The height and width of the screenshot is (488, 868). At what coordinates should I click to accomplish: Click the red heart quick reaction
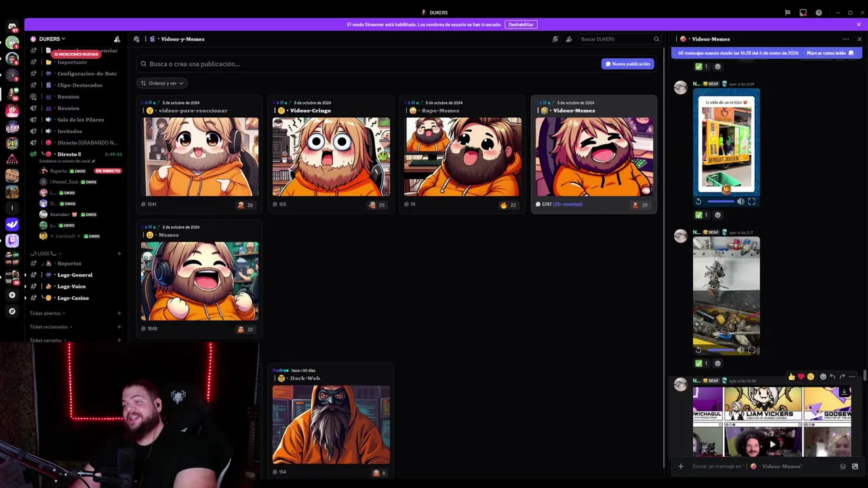[x=801, y=377]
